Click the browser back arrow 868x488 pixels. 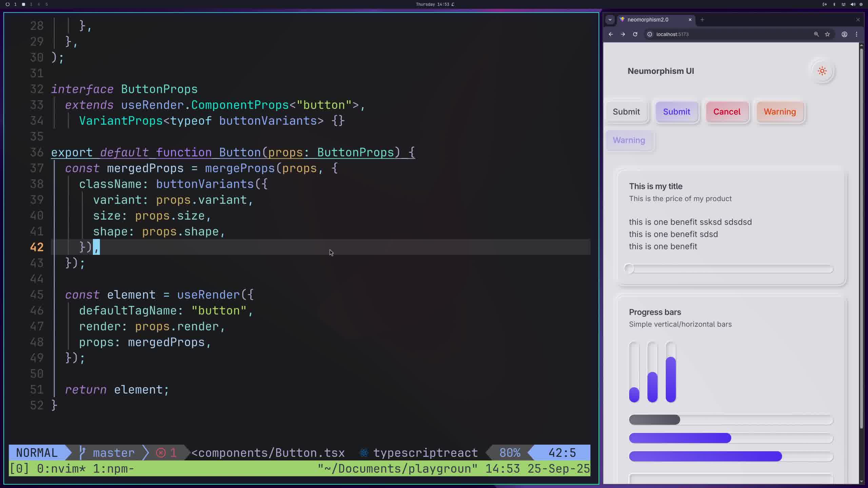click(611, 34)
